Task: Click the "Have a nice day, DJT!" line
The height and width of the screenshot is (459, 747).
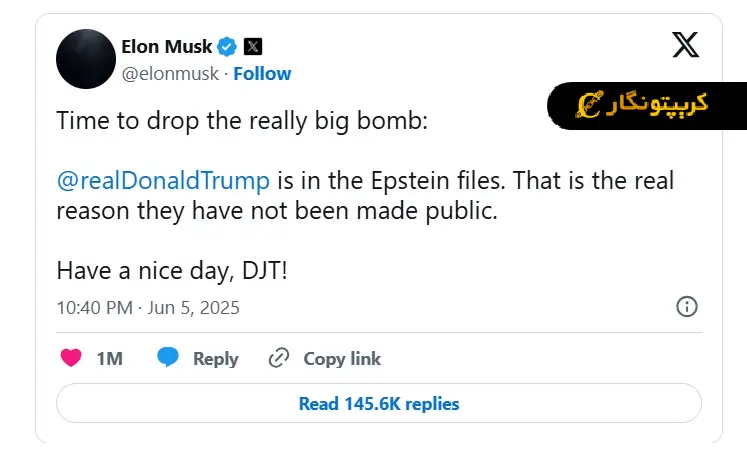Action: tap(172, 270)
